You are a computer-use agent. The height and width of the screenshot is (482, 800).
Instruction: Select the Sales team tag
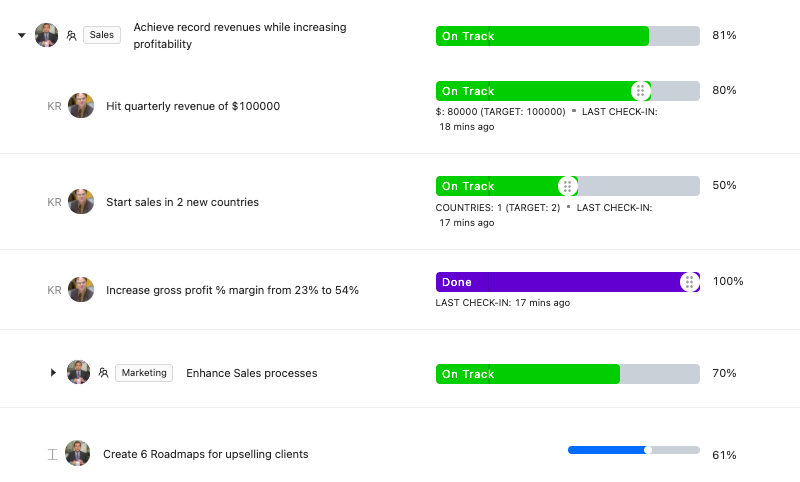point(102,35)
